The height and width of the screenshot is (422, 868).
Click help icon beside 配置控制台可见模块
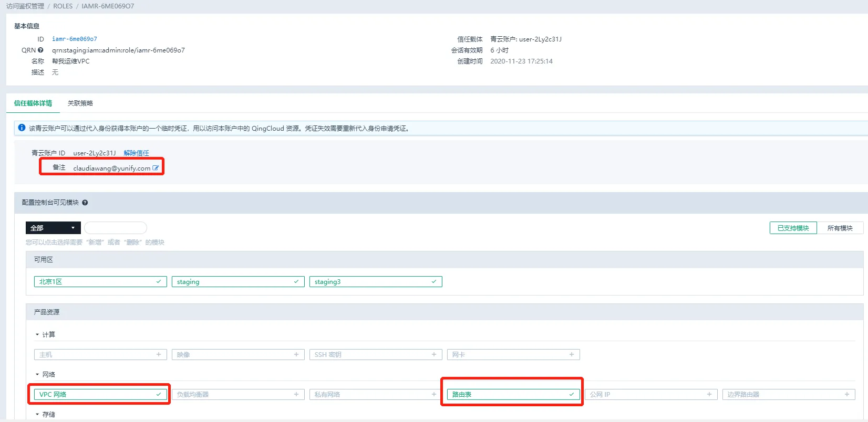(x=85, y=203)
